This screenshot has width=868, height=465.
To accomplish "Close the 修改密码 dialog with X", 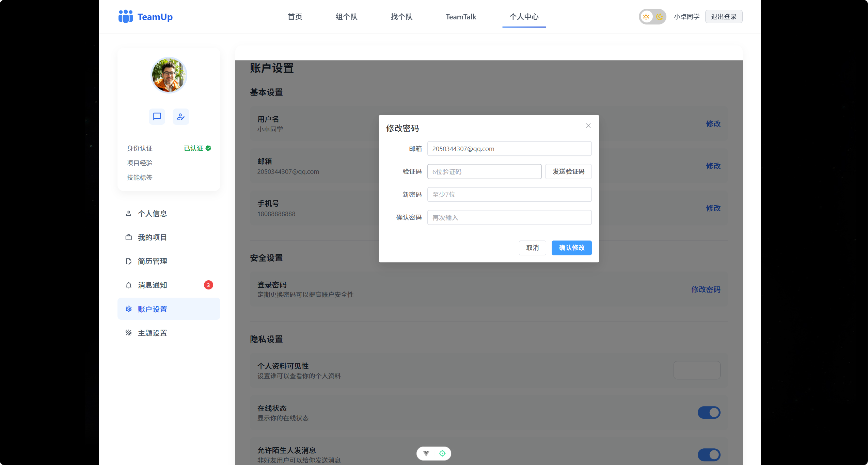I will click(588, 126).
